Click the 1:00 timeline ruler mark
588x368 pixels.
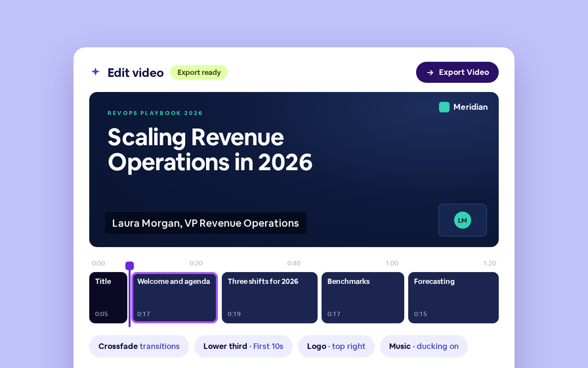coord(392,264)
